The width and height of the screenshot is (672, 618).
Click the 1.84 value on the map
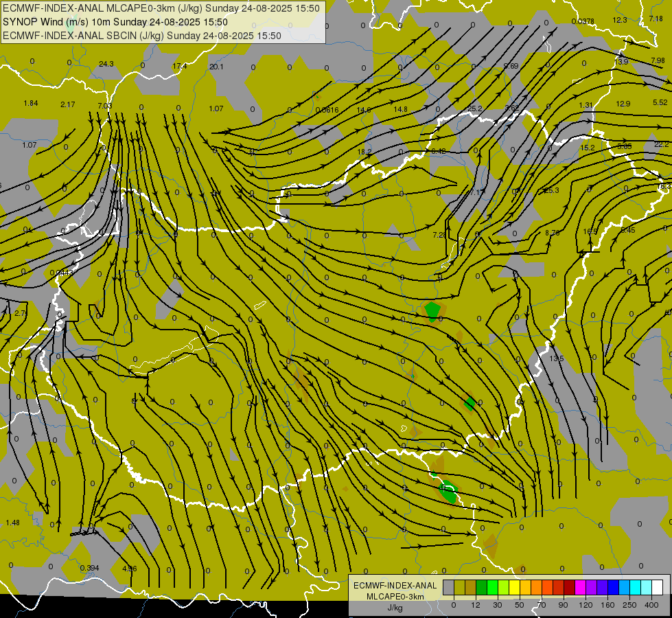(x=31, y=103)
